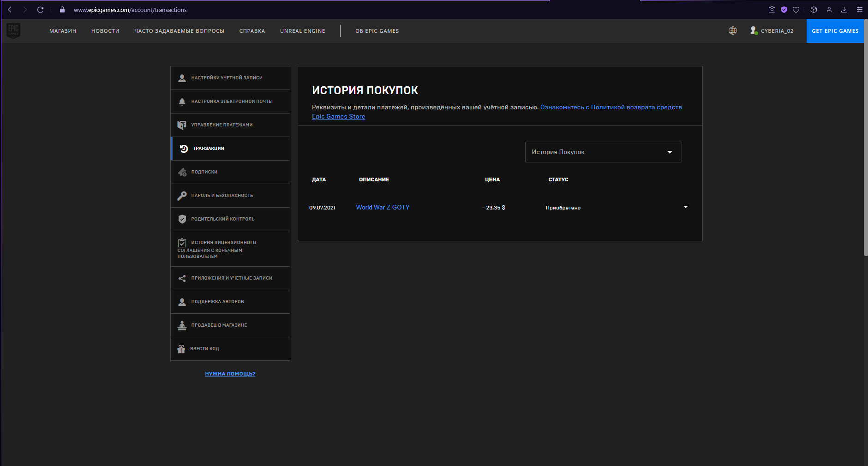The width and height of the screenshot is (868, 466).
Task: Open СПРАВКА in the top navigation
Action: point(252,31)
